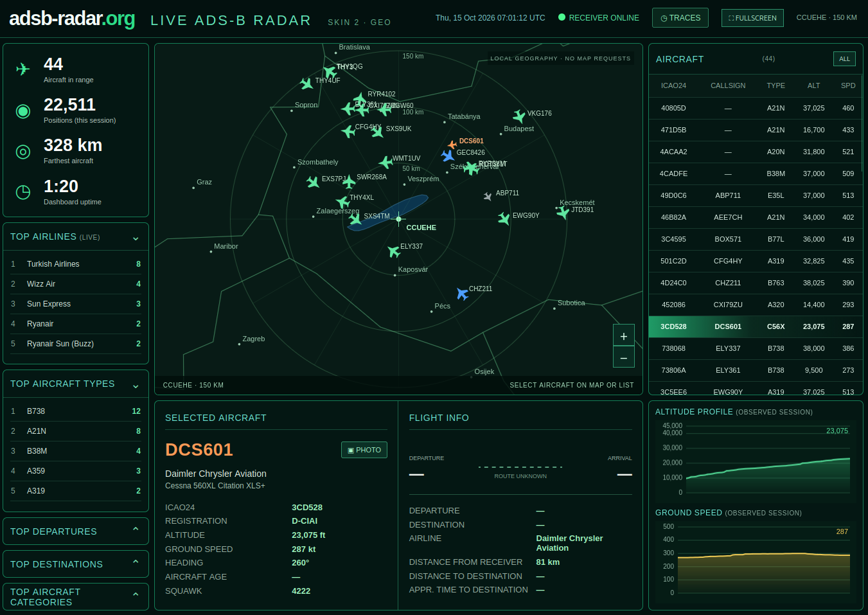
Task: Sort aircraft list by ALT column
Action: 813,85
